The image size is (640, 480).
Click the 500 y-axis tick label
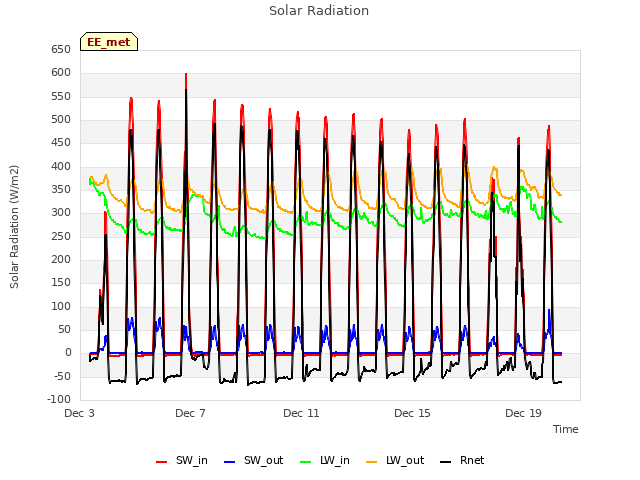[61, 120]
